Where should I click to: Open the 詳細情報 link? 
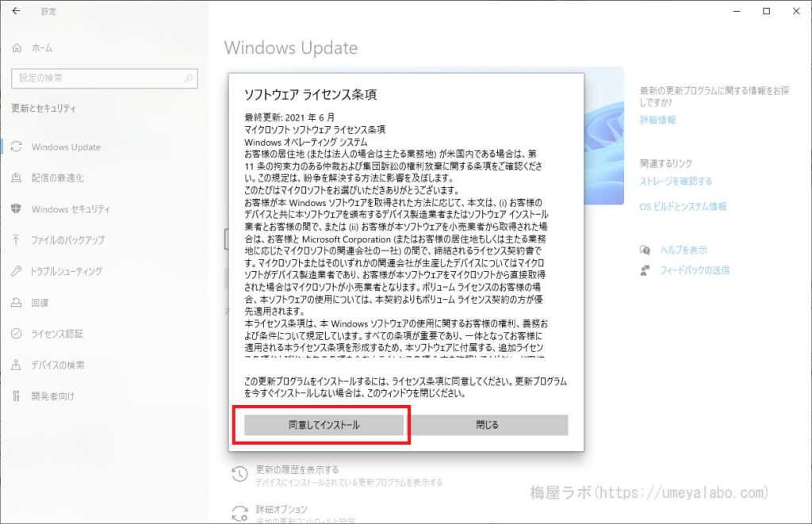tap(657, 120)
